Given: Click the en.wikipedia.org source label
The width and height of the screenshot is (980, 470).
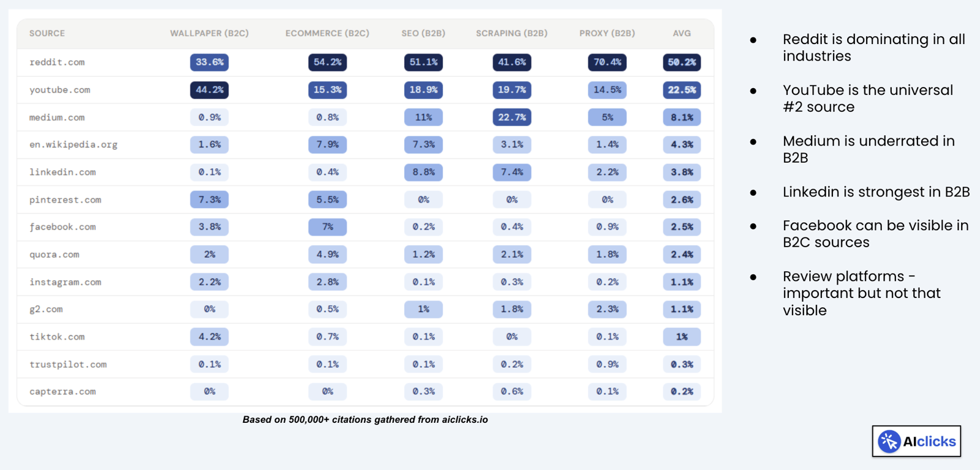Looking at the screenshot, I should pyautogui.click(x=73, y=145).
